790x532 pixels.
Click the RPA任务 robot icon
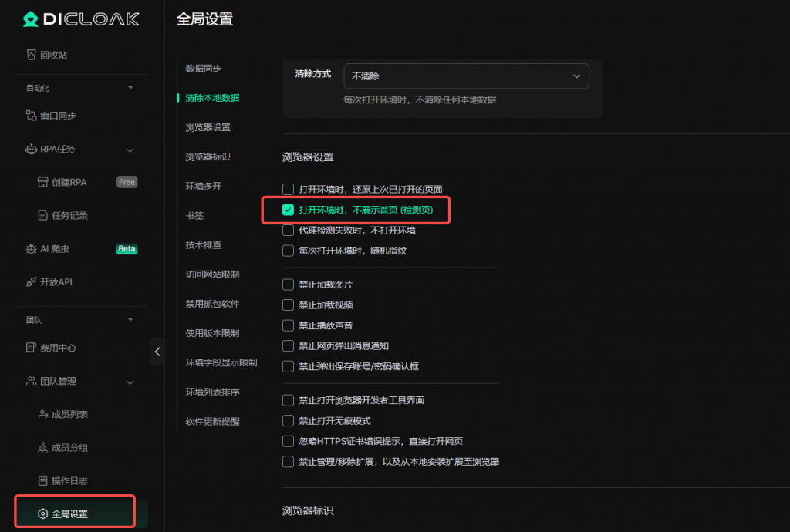click(32, 150)
